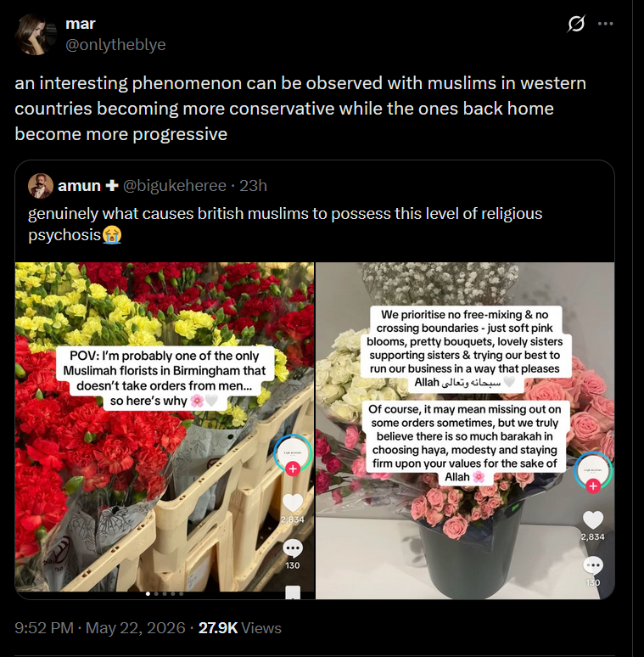Click the heart icon on right image
This screenshot has height=657, width=644.
pos(593,520)
